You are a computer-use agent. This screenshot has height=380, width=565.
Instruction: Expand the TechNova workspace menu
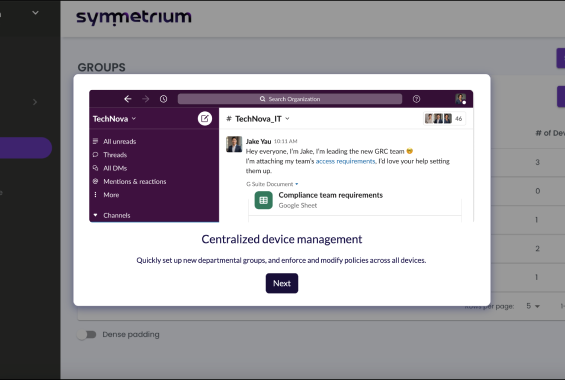(x=114, y=119)
